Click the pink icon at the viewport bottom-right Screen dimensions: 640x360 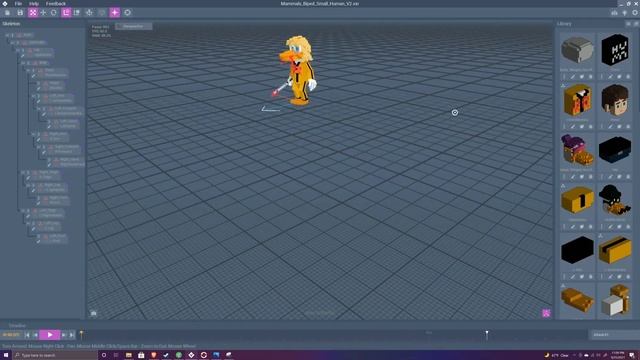(546, 313)
